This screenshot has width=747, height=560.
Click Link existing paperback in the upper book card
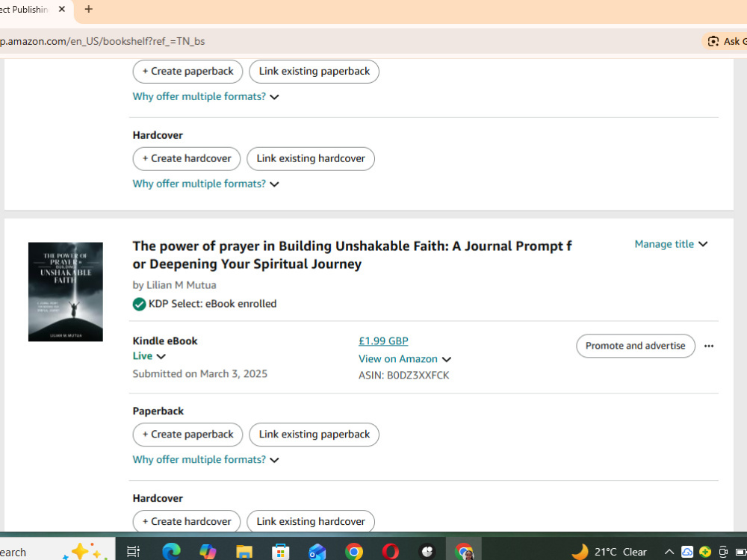point(314,72)
